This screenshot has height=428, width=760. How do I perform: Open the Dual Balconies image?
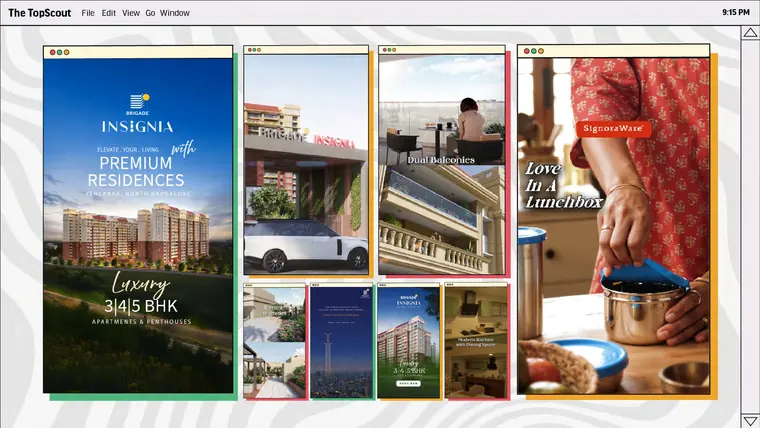442,164
